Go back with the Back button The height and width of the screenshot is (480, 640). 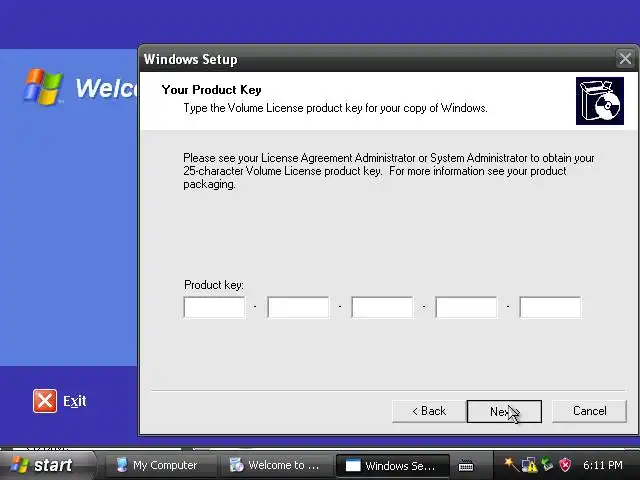[429, 411]
